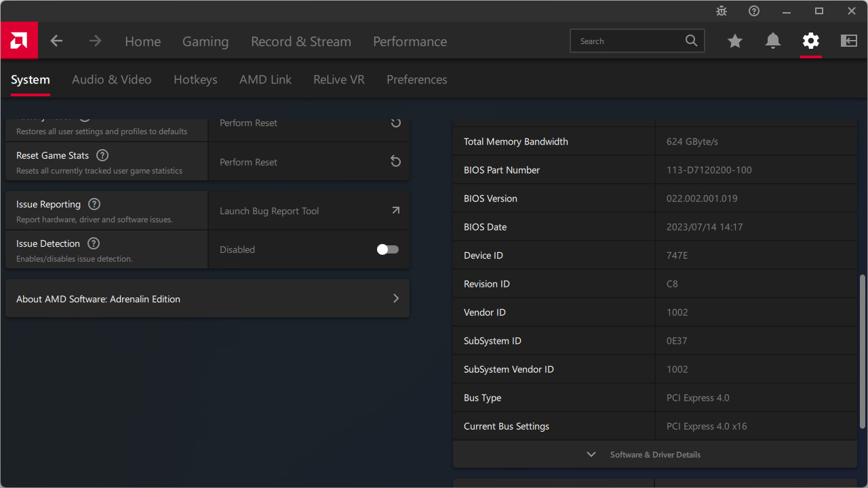Open About AMD Software: Adrenalin Edition

tap(208, 299)
